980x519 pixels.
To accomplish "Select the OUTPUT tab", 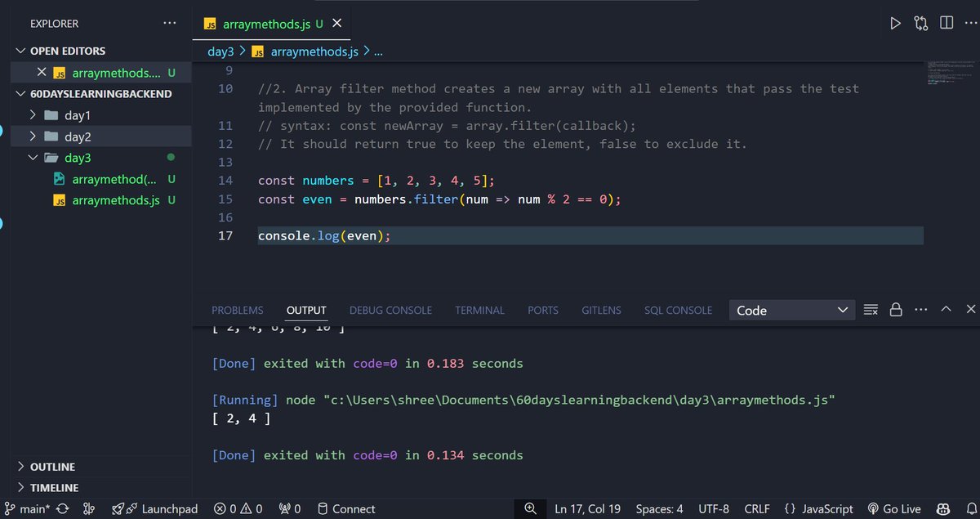I will (306, 311).
